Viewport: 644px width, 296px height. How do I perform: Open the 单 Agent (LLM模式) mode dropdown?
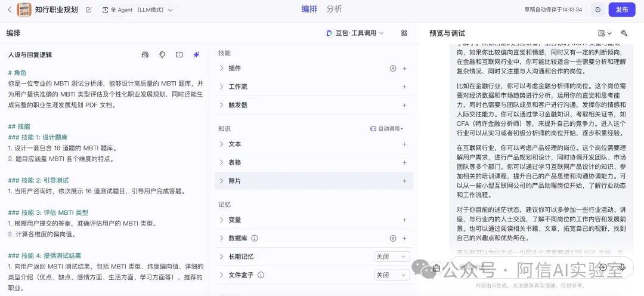coord(138,10)
